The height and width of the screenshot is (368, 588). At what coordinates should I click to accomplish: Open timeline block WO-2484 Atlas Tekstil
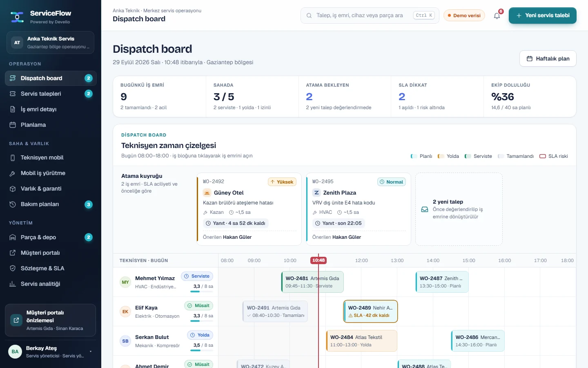point(361,341)
